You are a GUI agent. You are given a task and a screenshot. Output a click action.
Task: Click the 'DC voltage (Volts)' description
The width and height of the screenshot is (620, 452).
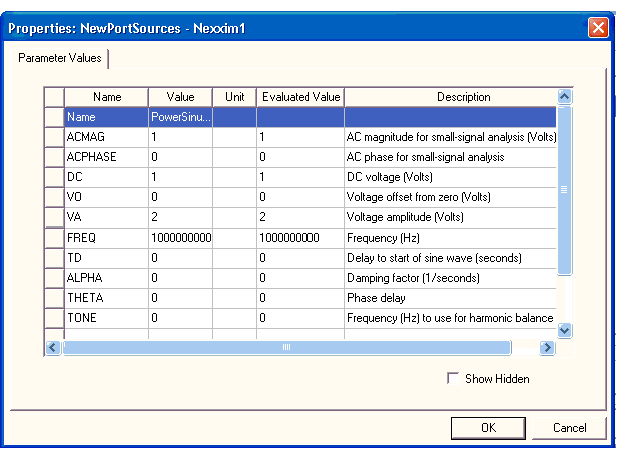[x=451, y=177]
